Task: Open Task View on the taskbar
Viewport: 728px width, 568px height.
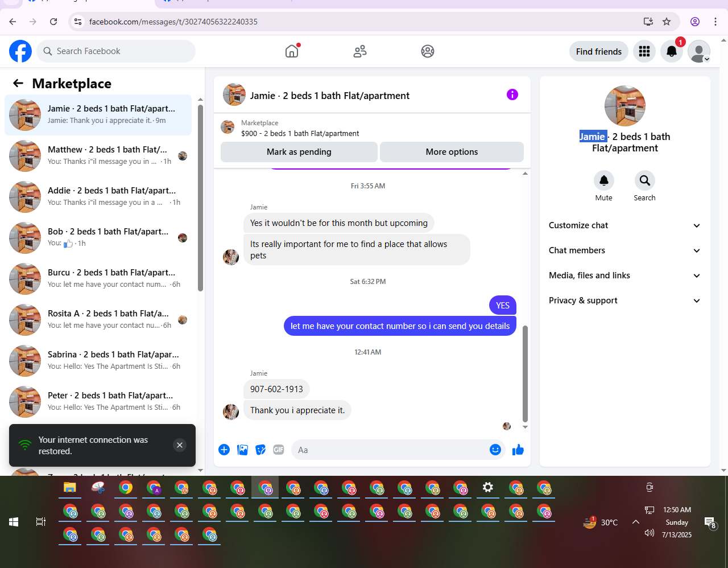Action: [x=41, y=522]
